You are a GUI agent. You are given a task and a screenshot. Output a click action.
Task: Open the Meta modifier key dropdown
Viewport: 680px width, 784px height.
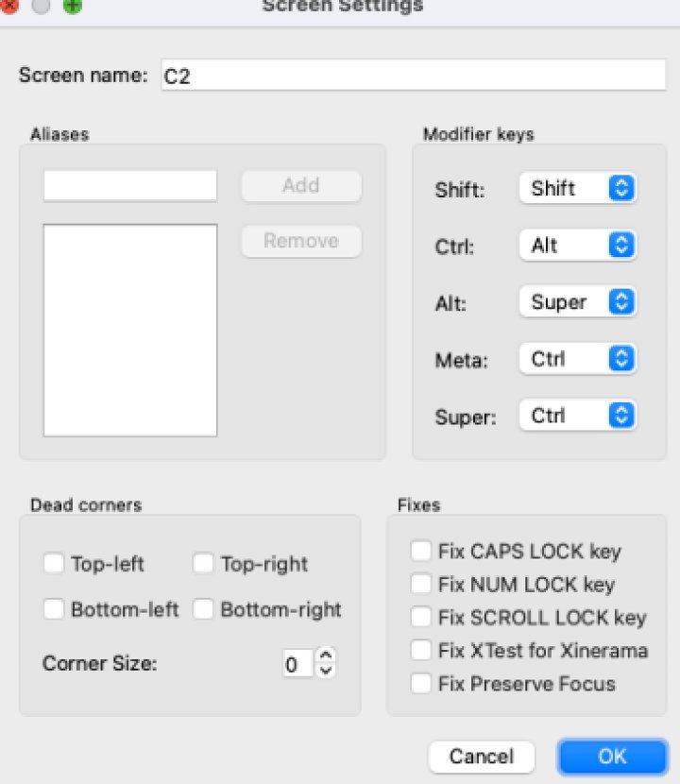pos(577,359)
